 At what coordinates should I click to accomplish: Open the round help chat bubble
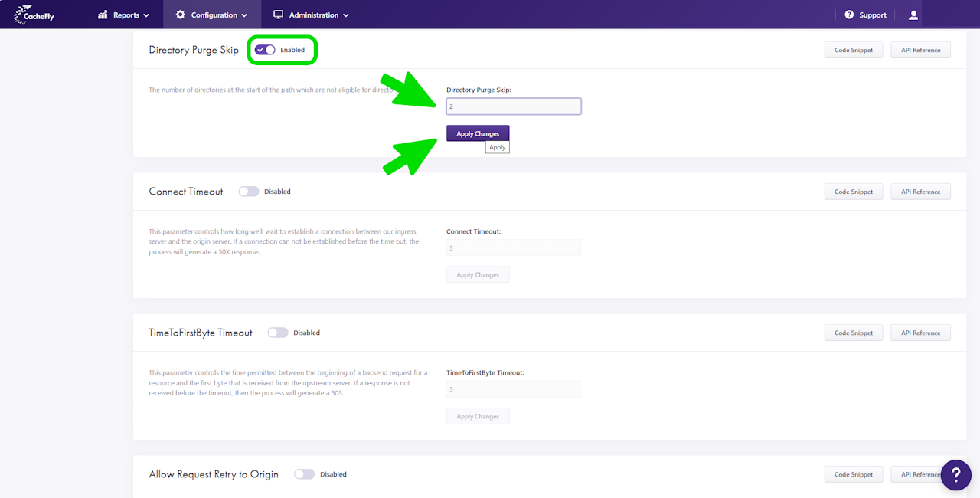tap(956, 475)
